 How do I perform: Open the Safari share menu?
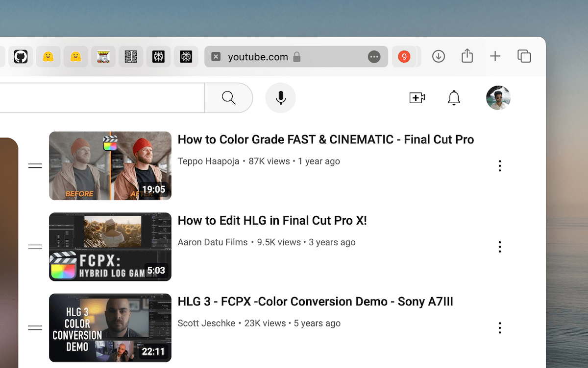coord(467,56)
